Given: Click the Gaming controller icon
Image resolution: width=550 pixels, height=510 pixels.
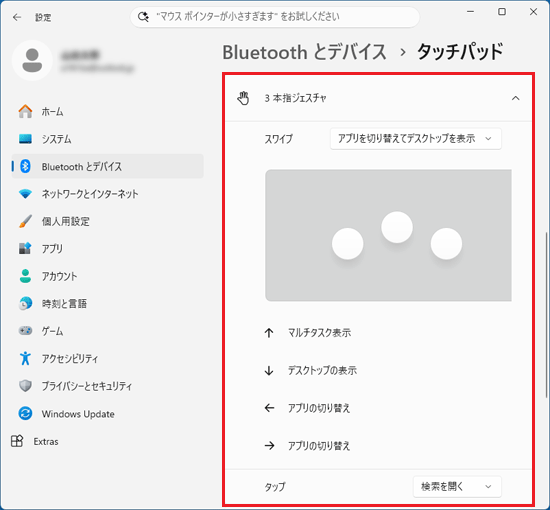Looking at the screenshot, I should pos(25,330).
